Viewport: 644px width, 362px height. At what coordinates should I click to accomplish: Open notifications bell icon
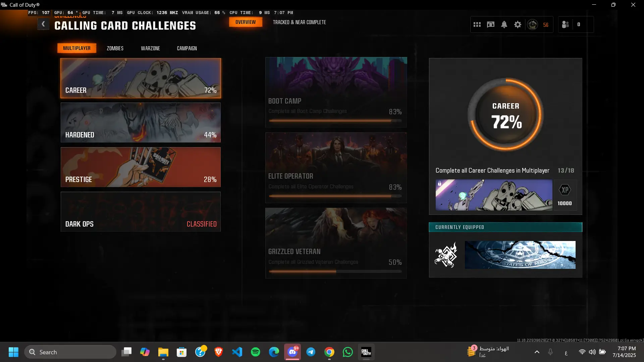(504, 24)
